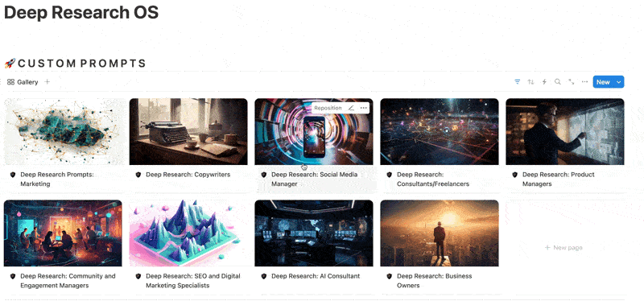The height and width of the screenshot is (301, 644).
Task: Expand the New button dropdown arrow
Action: pyautogui.click(x=618, y=82)
